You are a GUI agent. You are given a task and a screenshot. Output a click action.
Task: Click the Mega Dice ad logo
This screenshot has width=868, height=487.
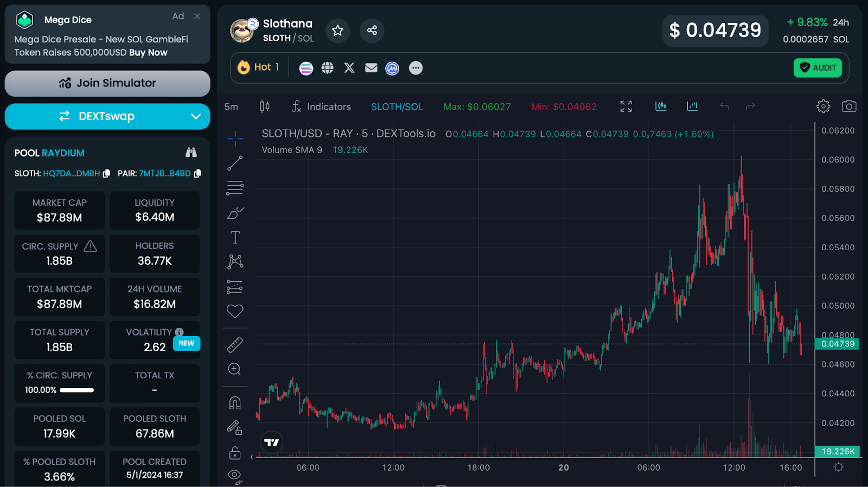point(24,20)
